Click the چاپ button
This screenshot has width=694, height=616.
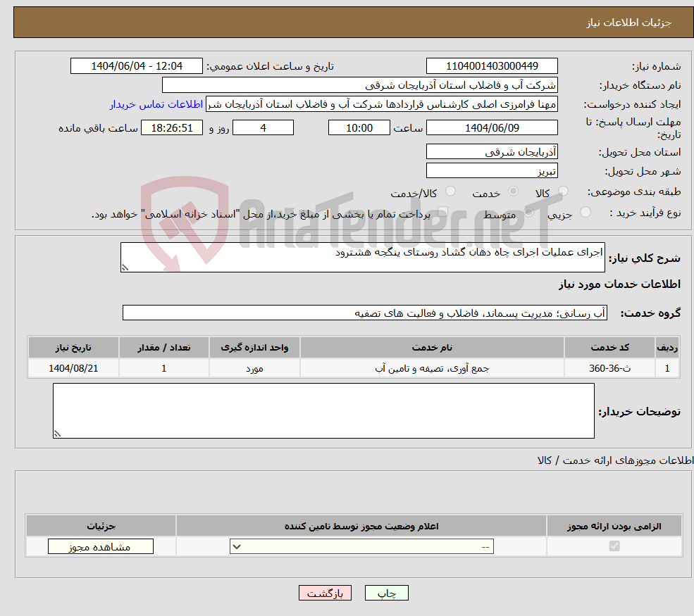click(386, 593)
